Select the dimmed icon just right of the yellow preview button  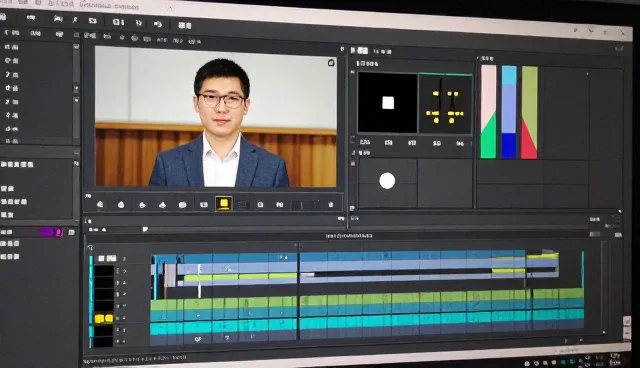coord(242,204)
